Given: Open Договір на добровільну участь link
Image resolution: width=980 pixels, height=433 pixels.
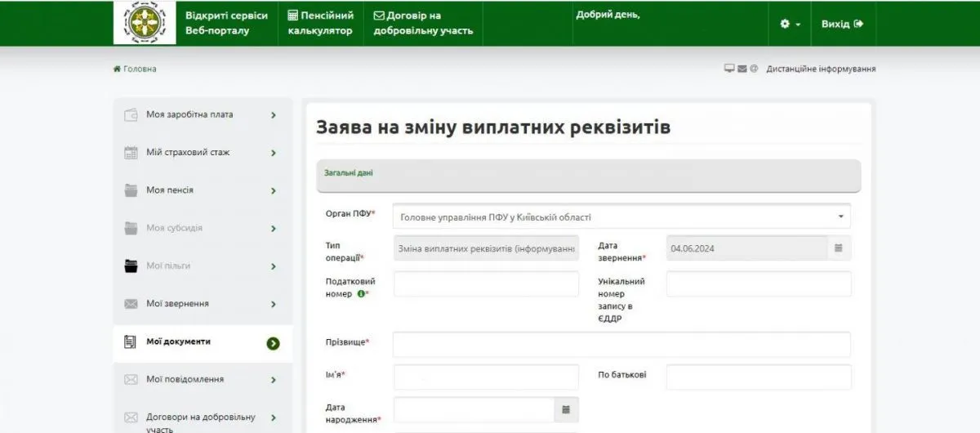Looking at the screenshot, I should (x=423, y=23).
